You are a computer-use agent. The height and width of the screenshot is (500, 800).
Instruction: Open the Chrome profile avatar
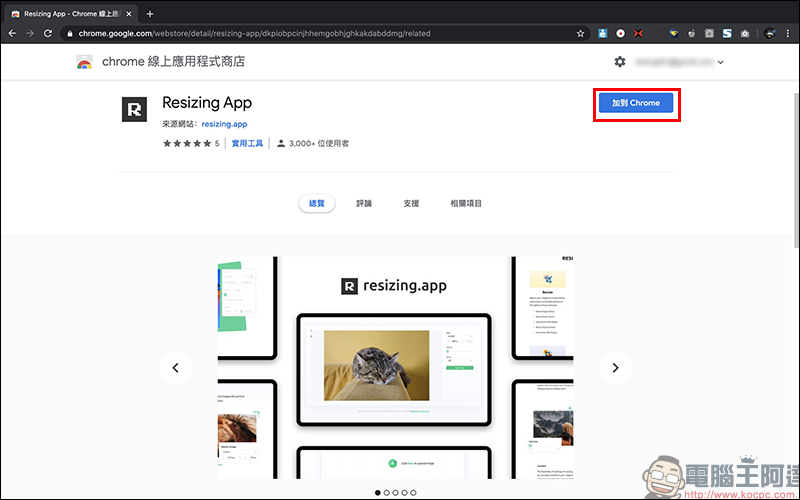coord(770,33)
